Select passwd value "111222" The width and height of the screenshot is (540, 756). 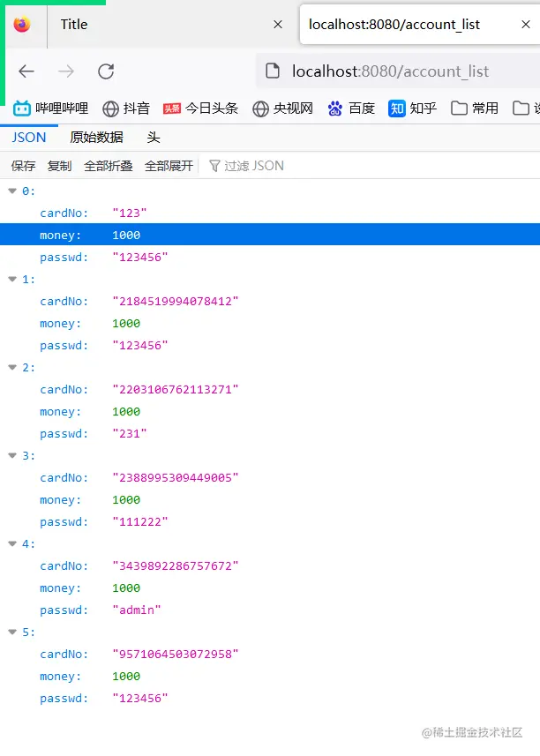tap(140, 521)
